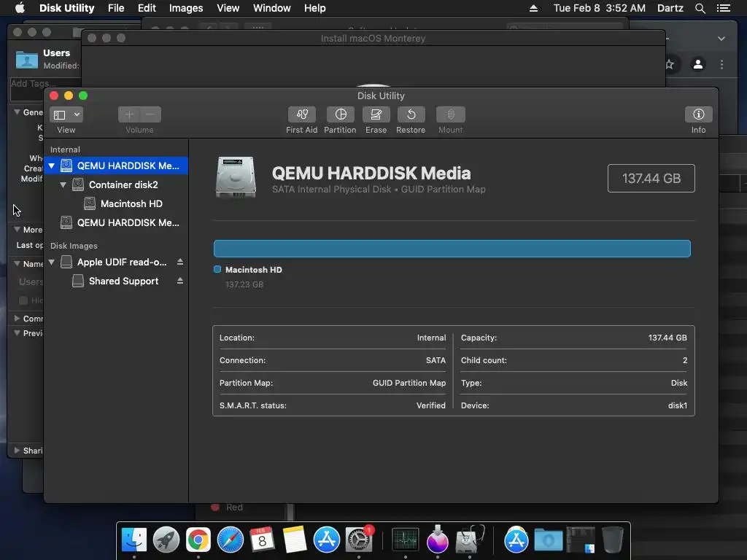This screenshot has height=560, width=747.
Task: Open Activity Monitor from the Dock
Action: 406,540
